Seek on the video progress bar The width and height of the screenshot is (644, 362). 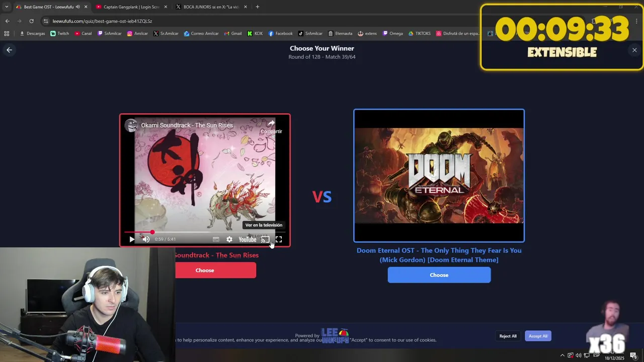tap(205, 232)
